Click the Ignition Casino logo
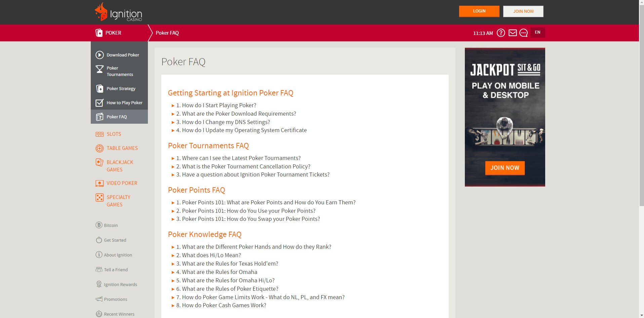644x318 pixels. coord(118,12)
